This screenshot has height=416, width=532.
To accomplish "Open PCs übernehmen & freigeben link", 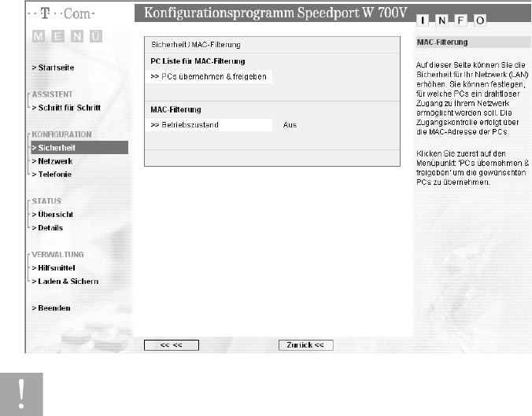I will click(209, 76).
